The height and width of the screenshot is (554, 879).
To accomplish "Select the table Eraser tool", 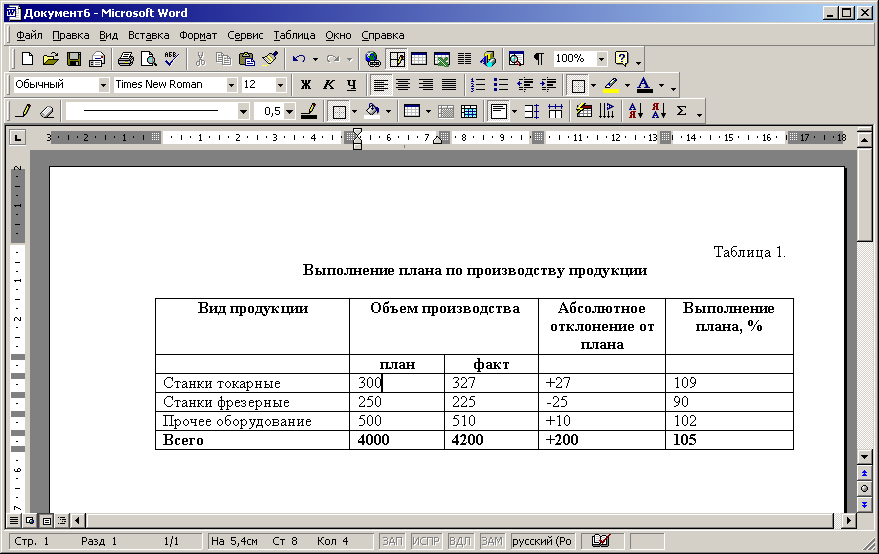I will (47, 111).
